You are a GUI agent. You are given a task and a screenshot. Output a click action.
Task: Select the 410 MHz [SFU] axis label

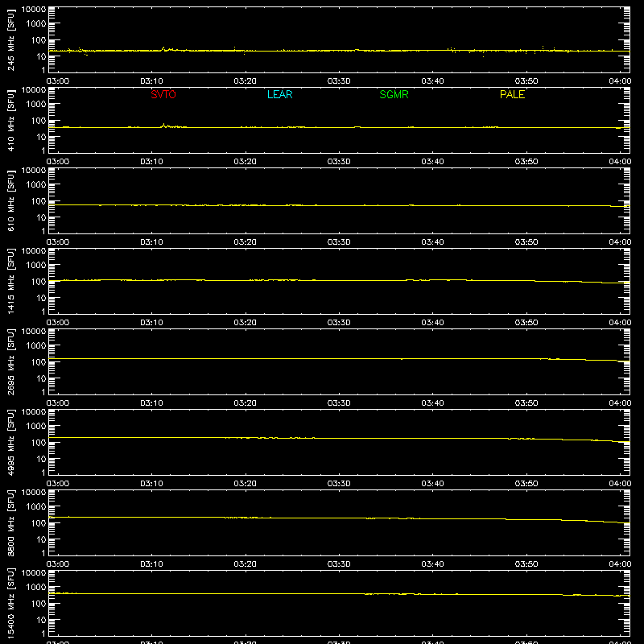coord(10,120)
